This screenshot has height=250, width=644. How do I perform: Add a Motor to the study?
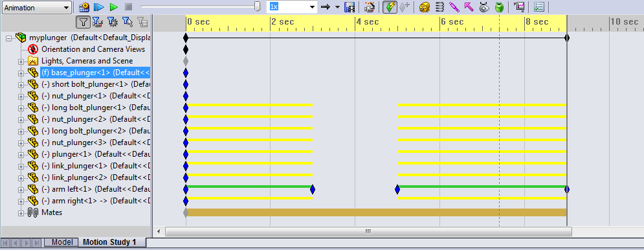[x=425, y=7]
